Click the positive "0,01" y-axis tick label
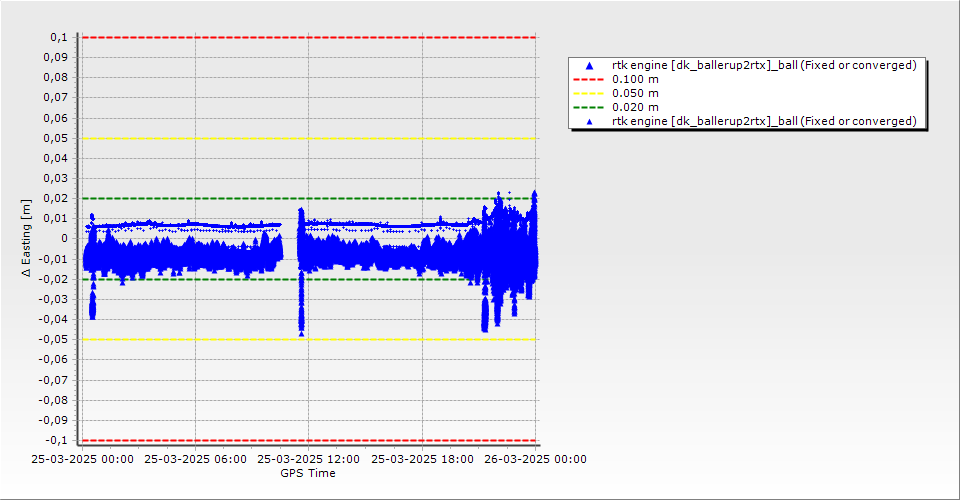Viewport: 960px width, 500px height. tap(56, 218)
